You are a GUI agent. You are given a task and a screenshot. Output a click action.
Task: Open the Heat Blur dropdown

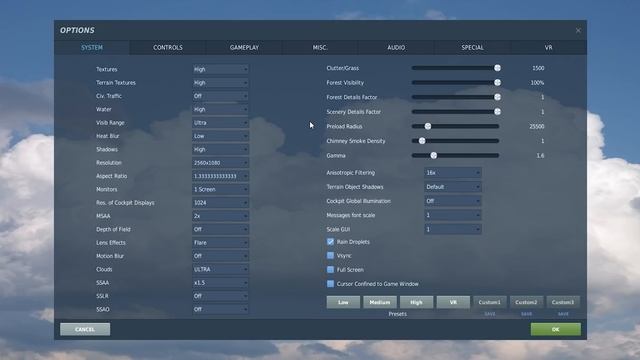[x=220, y=136]
